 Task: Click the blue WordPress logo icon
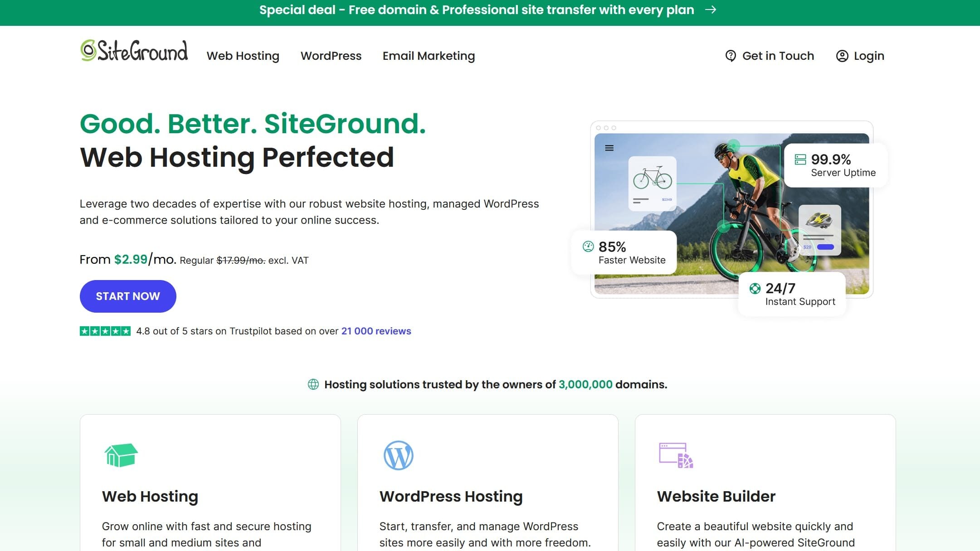click(398, 456)
